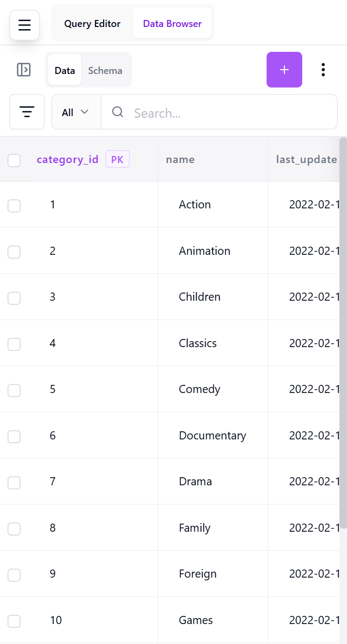Switch to the Query Editor tab
The image size is (347, 644).
click(x=92, y=24)
